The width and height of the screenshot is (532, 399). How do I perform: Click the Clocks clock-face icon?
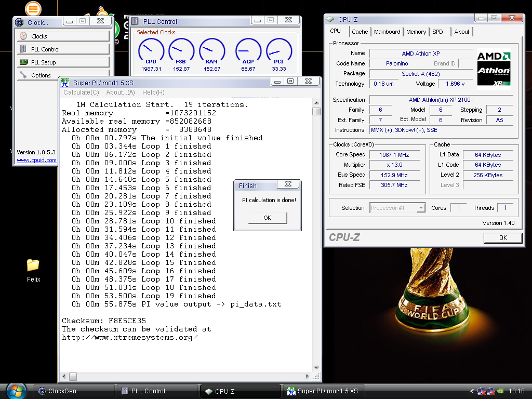coord(23,36)
